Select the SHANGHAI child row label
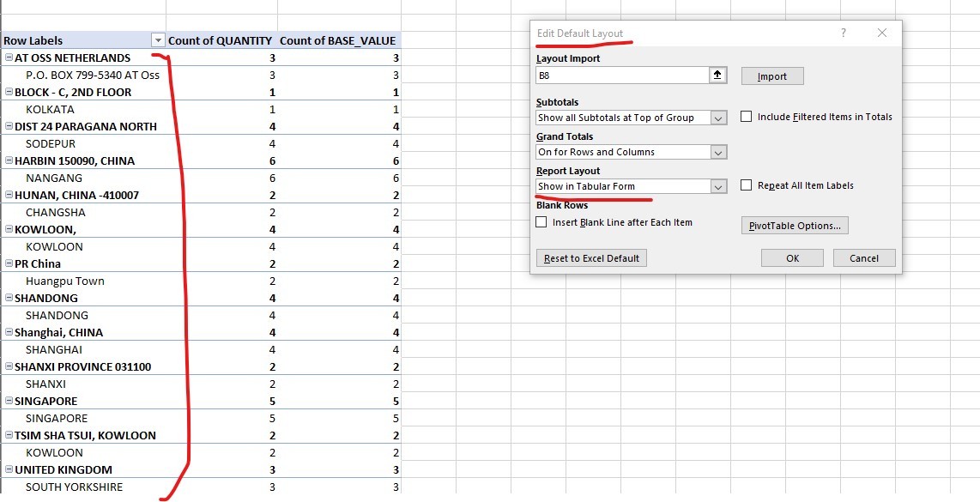The width and height of the screenshot is (980, 502). point(54,350)
